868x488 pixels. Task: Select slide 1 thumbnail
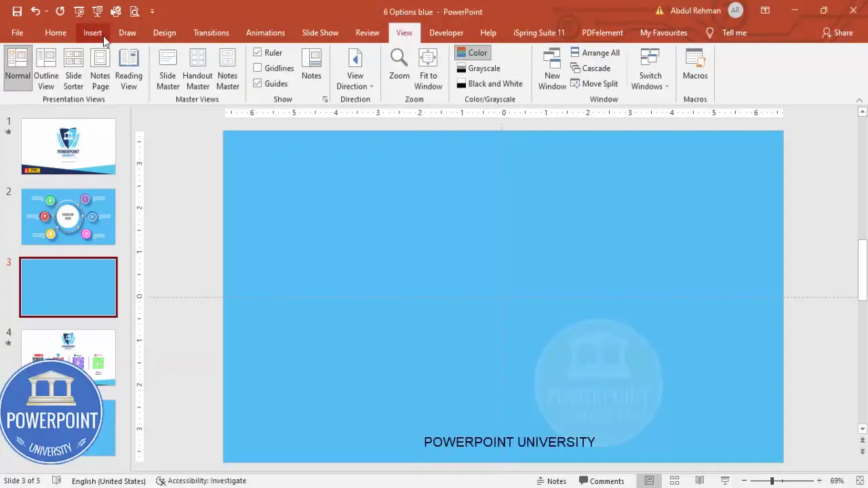click(68, 146)
